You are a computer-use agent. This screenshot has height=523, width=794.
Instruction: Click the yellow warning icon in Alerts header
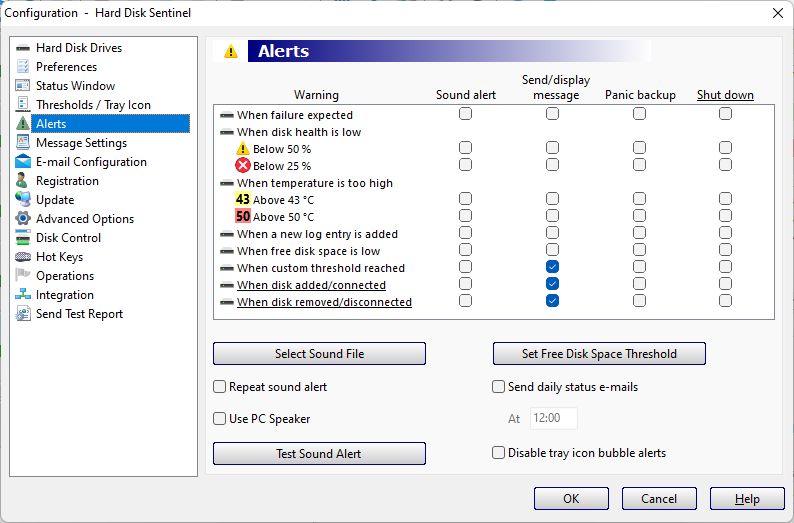tap(231, 51)
